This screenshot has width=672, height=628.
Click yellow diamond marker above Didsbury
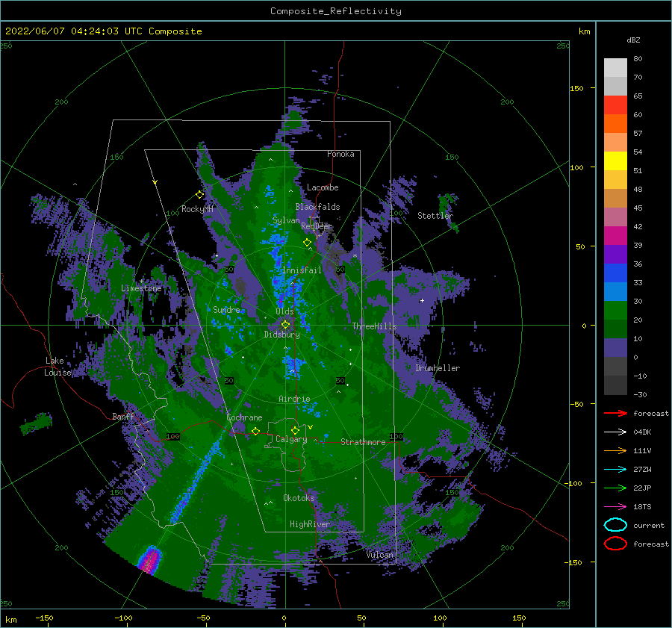[285, 325]
